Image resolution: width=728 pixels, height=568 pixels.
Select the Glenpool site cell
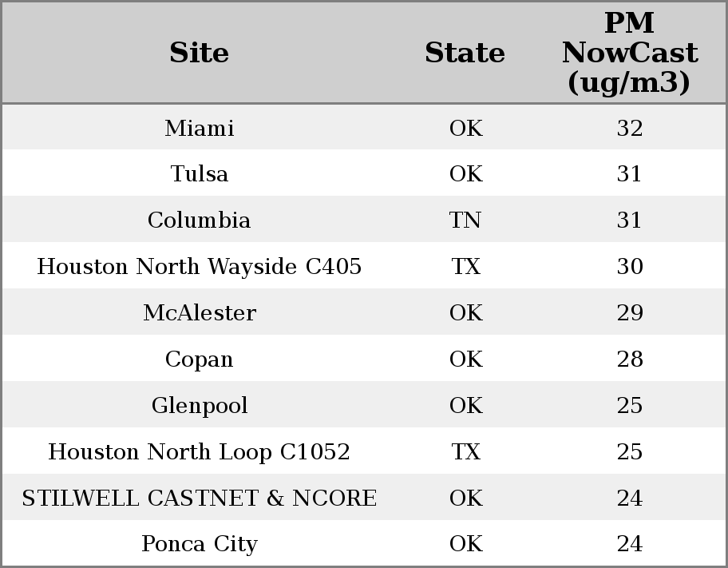pyautogui.click(x=200, y=405)
